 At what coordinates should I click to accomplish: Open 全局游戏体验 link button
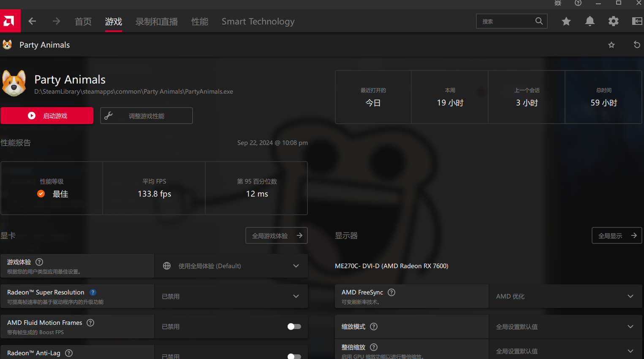click(277, 235)
